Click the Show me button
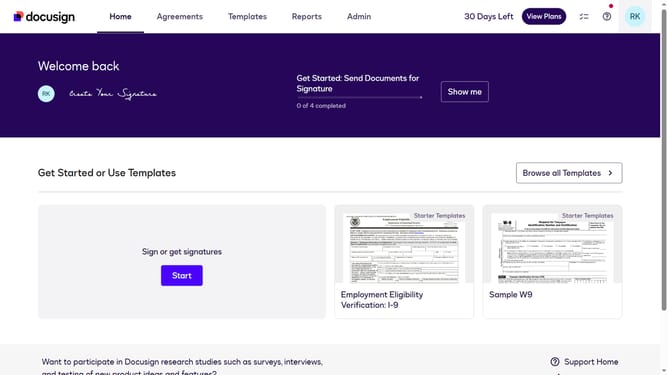The image size is (668, 375). [x=464, y=92]
